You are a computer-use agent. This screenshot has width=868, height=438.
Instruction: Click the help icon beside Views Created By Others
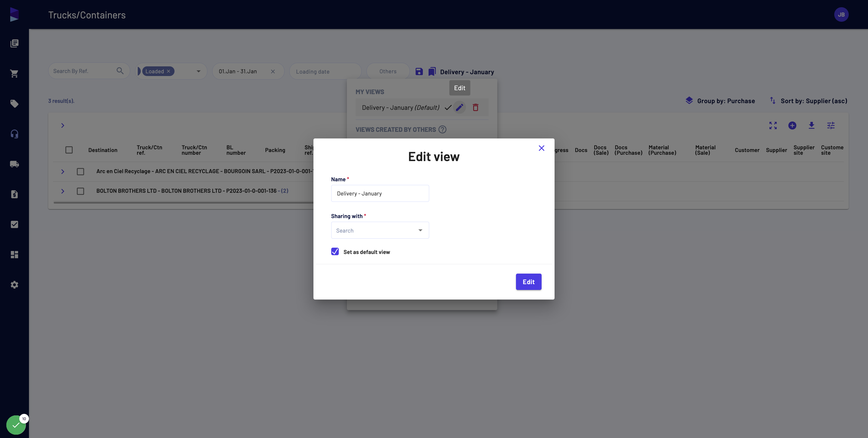442,129
